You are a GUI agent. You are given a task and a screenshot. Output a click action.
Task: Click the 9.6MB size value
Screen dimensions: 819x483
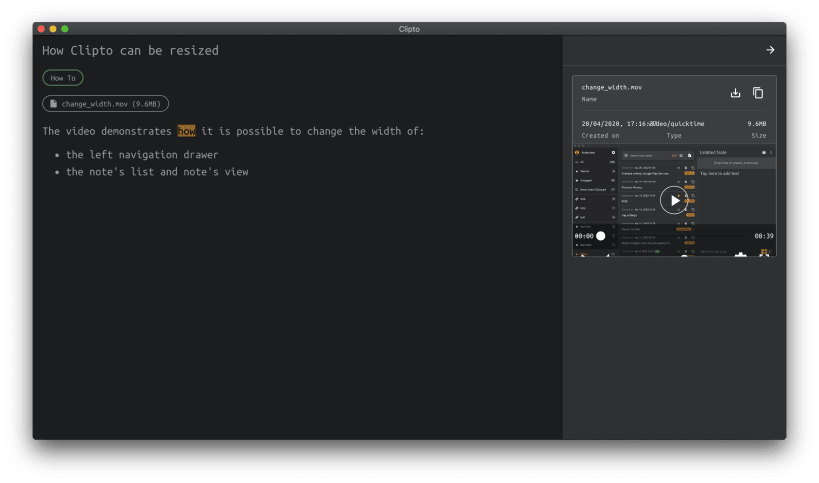756,124
